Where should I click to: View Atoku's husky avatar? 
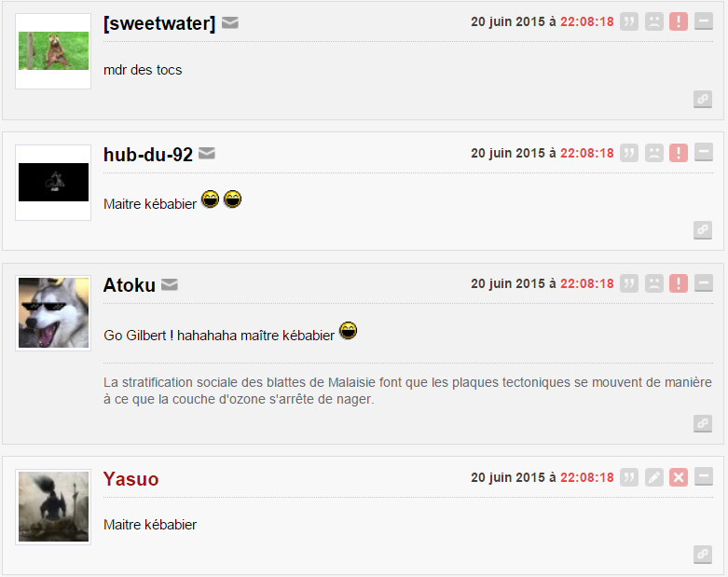click(53, 312)
